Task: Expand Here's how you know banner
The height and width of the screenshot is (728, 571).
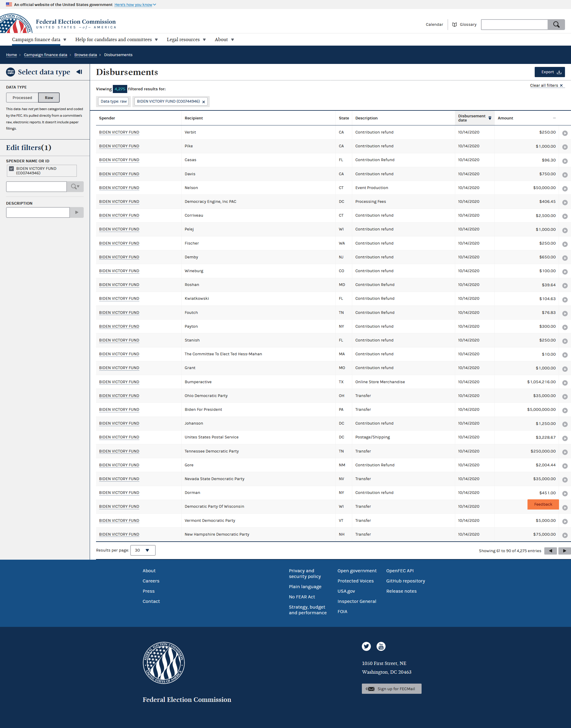Action: [135, 5]
